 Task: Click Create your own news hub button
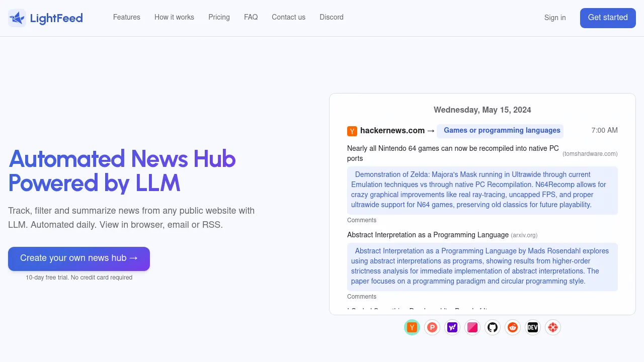coord(79,258)
